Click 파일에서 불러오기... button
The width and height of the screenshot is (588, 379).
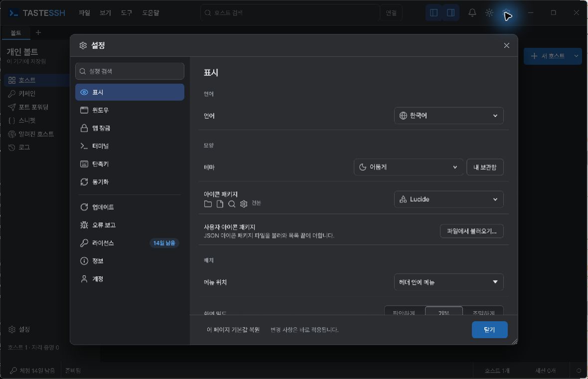pos(471,231)
